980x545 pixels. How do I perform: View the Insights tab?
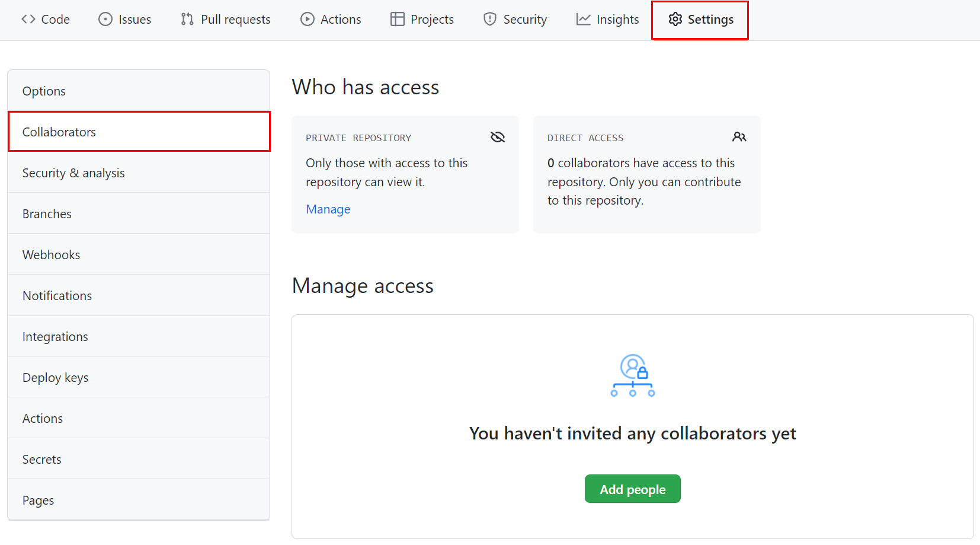(x=608, y=19)
